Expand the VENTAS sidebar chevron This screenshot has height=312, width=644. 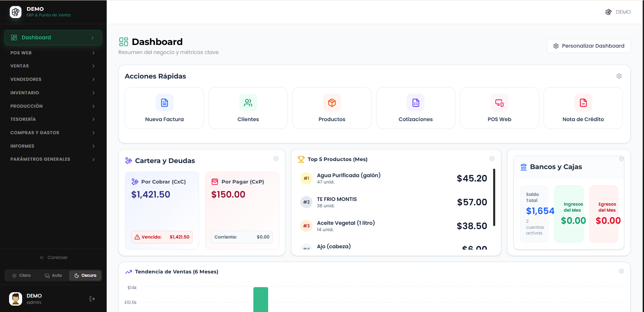[x=93, y=66]
